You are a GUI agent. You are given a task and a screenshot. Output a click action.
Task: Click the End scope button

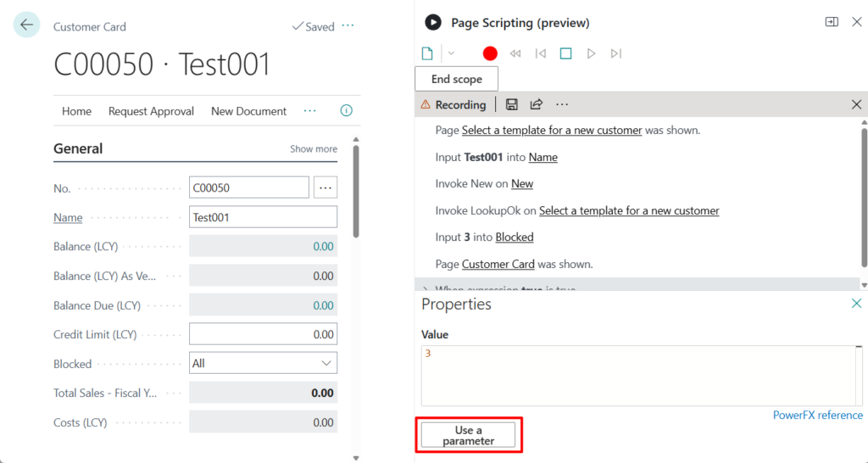click(456, 79)
